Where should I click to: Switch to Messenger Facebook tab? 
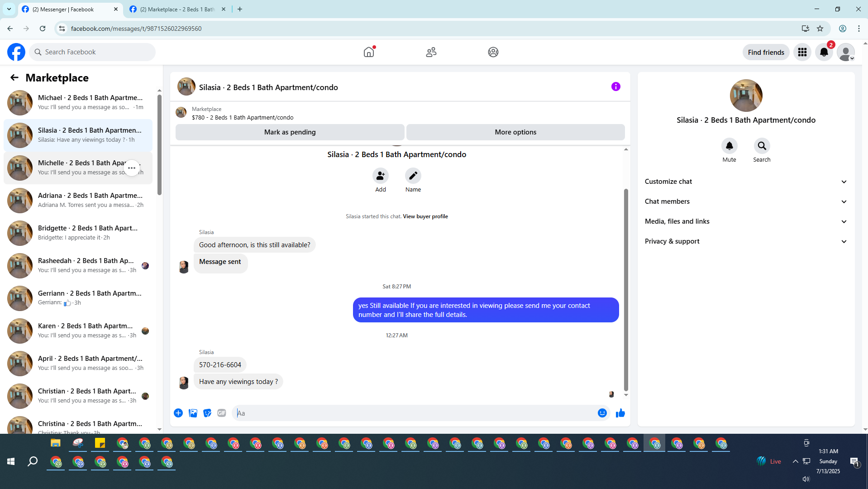point(70,9)
